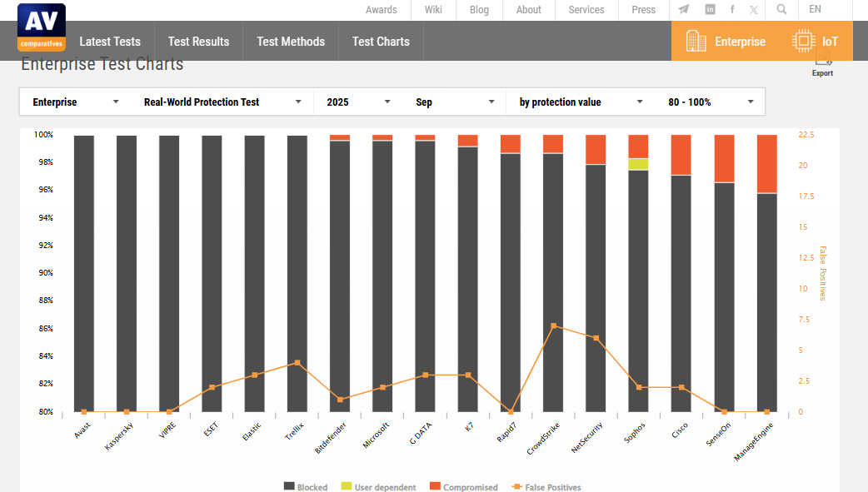Click the CrowdStrike false positives data point
This screenshot has width=868, height=492.
tap(554, 326)
